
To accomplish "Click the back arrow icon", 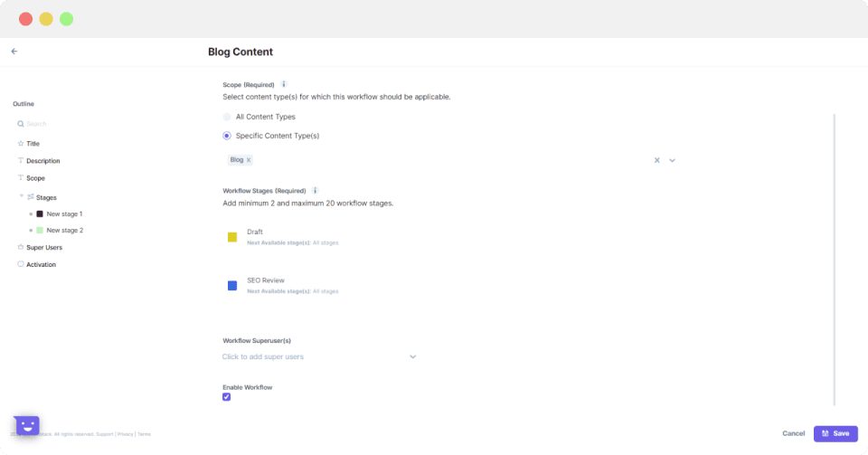I will tap(14, 52).
